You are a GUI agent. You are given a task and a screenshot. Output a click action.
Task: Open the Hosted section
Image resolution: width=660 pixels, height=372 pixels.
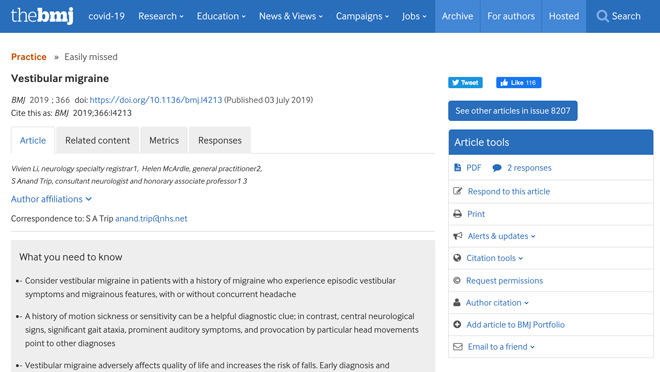[x=564, y=16]
